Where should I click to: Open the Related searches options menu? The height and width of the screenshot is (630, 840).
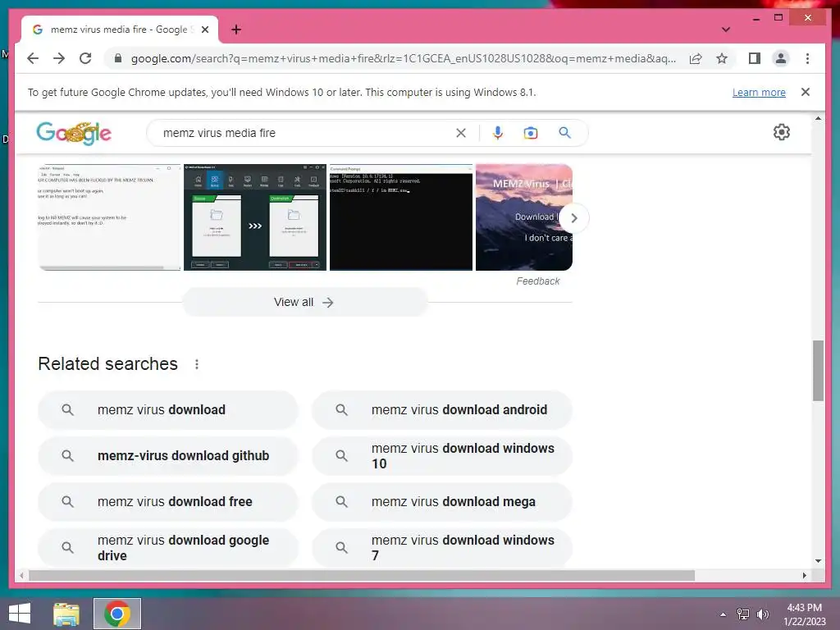coord(197,364)
